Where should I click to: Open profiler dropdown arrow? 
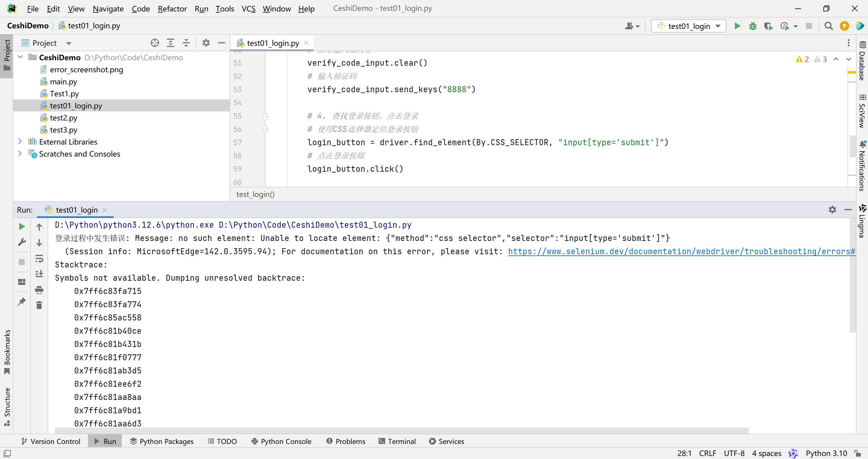click(796, 26)
